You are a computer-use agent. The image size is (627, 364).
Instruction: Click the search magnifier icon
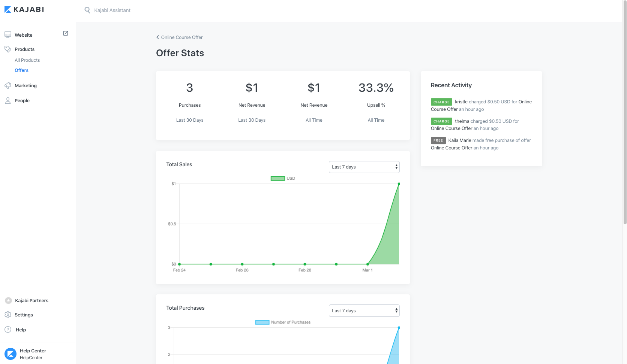87,10
